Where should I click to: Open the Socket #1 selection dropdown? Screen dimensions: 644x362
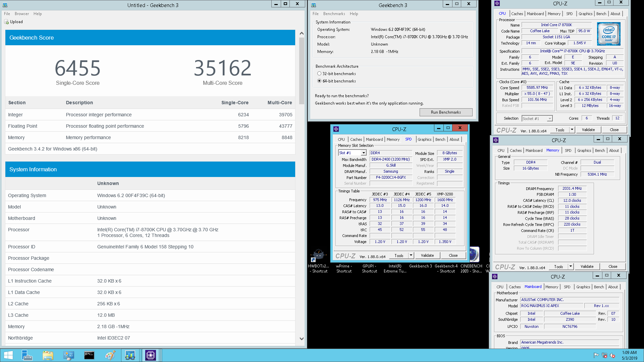point(549,119)
